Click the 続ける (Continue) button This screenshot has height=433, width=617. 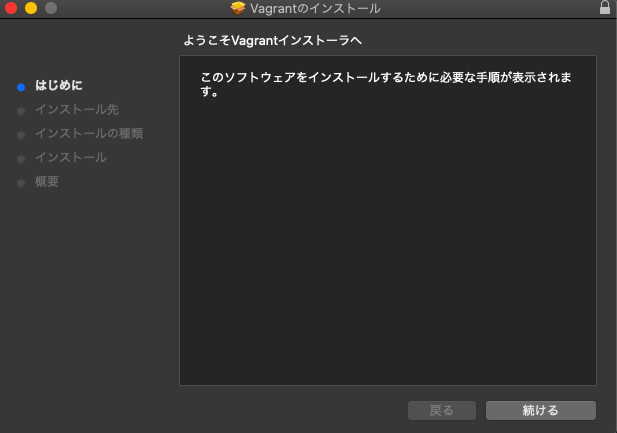(541, 411)
